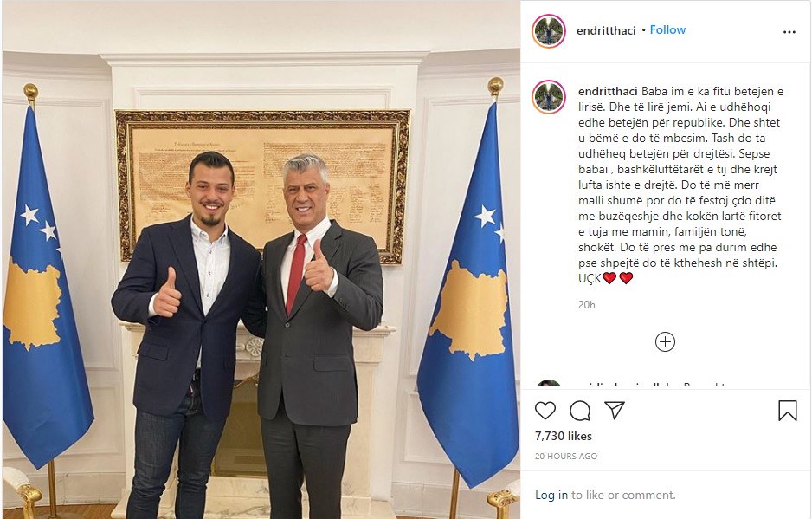Load more comments with plus circle
The image size is (812, 519).
[665, 342]
